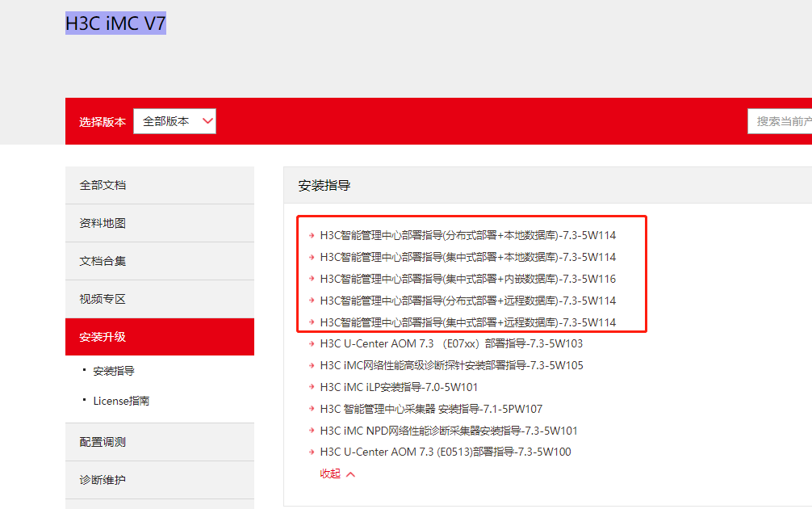
Task: Click the up chevron beside 收起
Action: click(350, 474)
